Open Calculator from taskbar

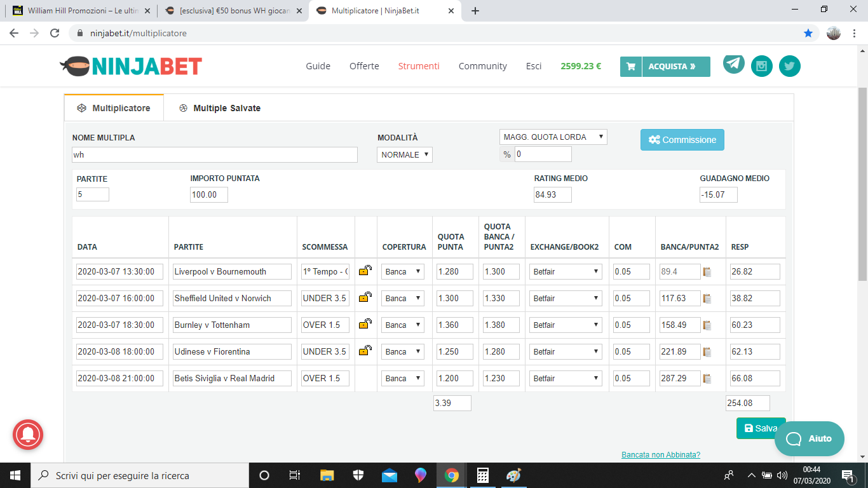483,475
